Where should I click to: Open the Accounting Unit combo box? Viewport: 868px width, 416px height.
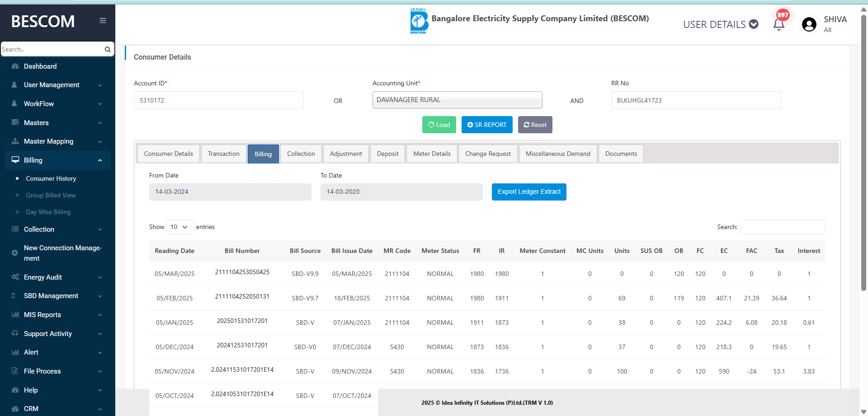[x=457, y=100]
